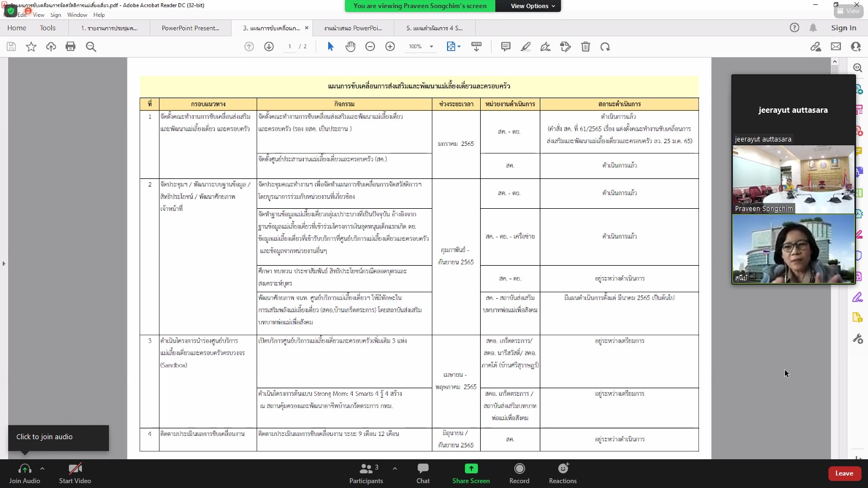868x488 pixels.
Task: Click the stamp tool icon
Action: pyautogui.click(x=565, y=47)
